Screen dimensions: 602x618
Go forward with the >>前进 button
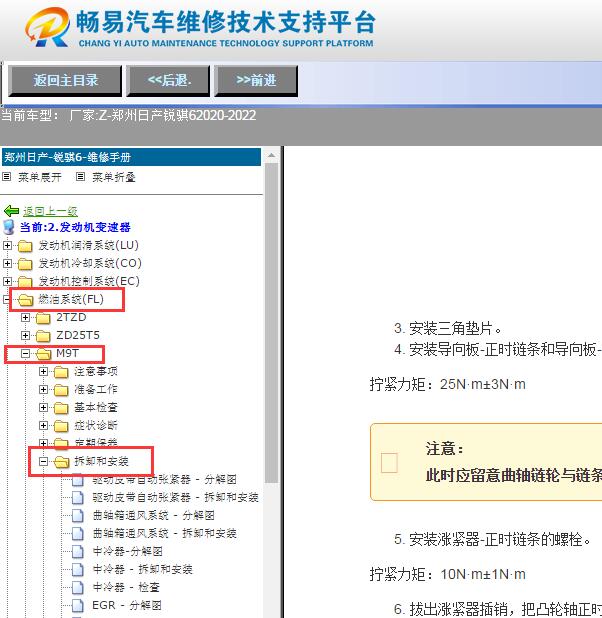click(256, 81)
